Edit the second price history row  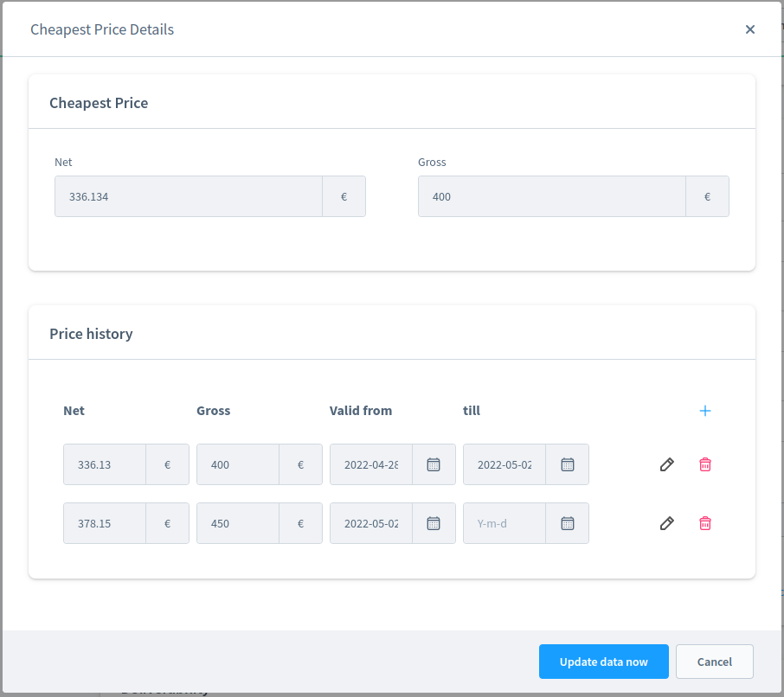666,523
